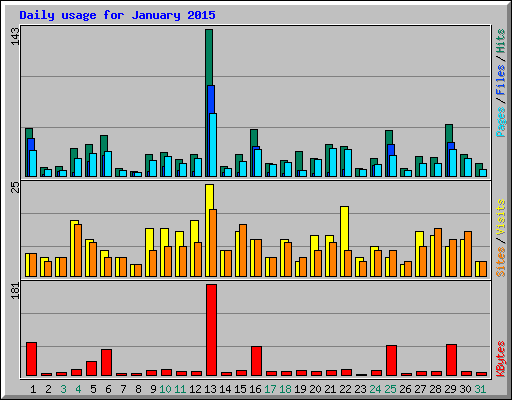512x400 pixels.
Task: Click the yellow Visits bar for day 22
Action: point(344,228)
